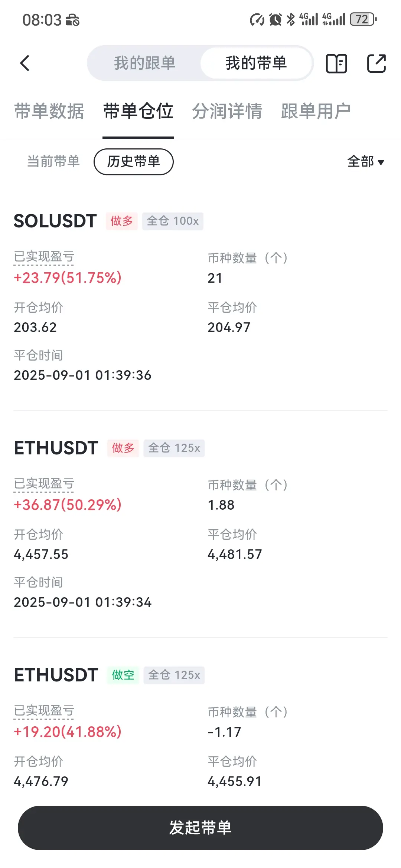Screen dimensions: 401x868
Task: Tap the Bluetooth status icon
Action: pyautogui.click(x=291, y=19)
